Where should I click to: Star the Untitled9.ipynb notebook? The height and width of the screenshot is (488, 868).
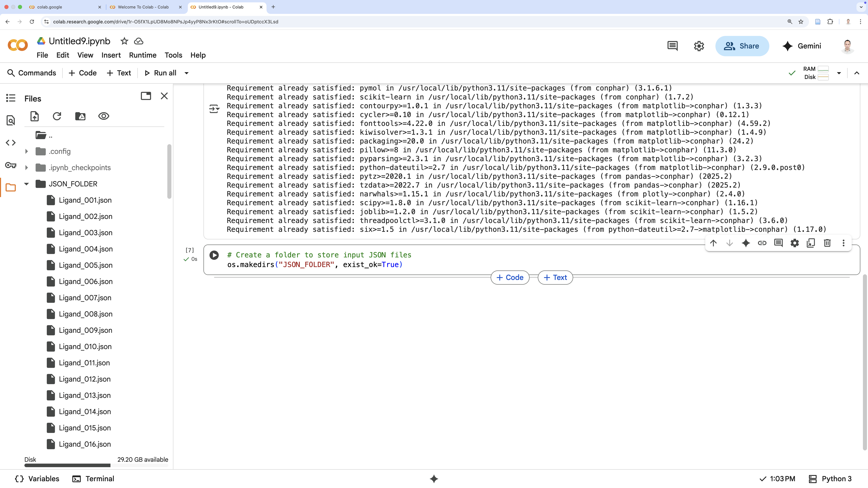tap(124, 41)
